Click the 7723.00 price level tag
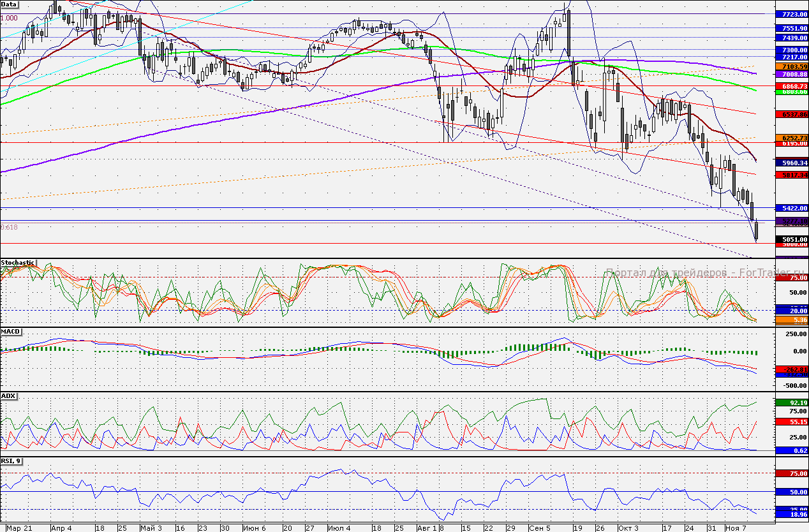The width and height of the screenshot is (809, 532). [790, 14]
